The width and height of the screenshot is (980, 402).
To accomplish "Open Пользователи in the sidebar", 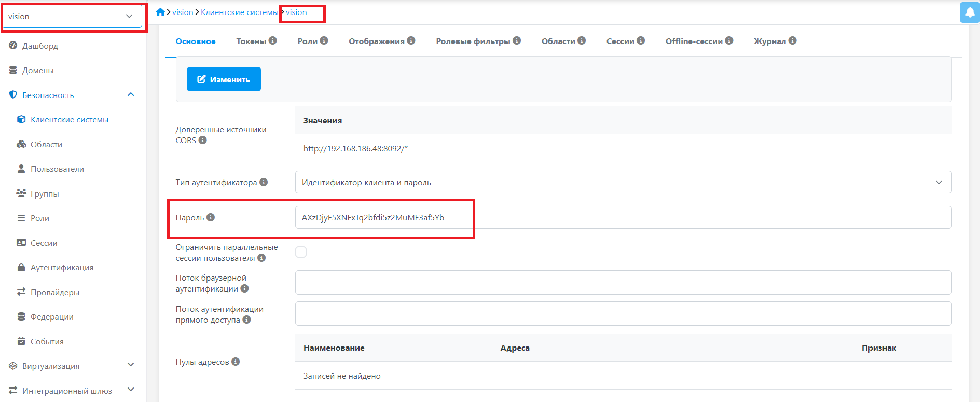I will 57,169.
